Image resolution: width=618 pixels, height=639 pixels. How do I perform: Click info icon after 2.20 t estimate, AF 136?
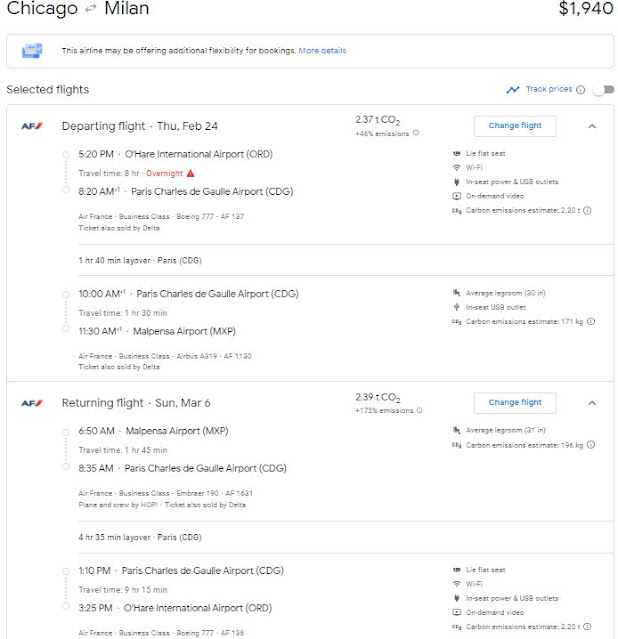pyautogui.click(x=587, y=627)
